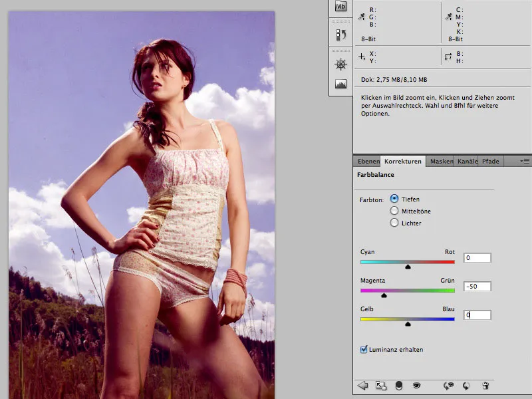Switch the Korrekturen panel to expanded view
Screen dimensions: 532x399
pos(380,386)
